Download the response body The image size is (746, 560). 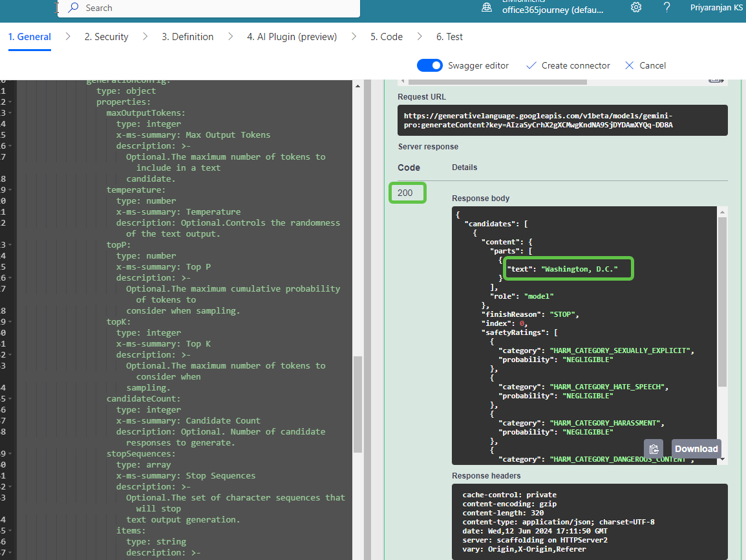pyautogui.click(x=696, y=449)
